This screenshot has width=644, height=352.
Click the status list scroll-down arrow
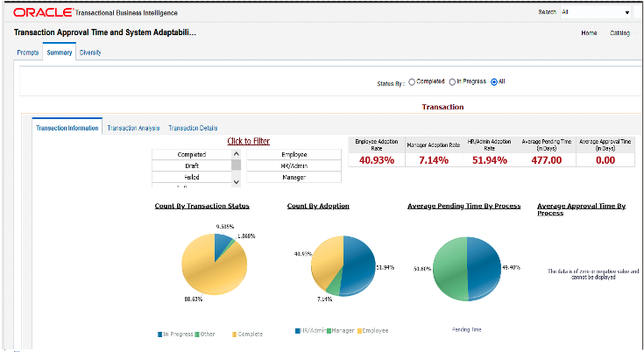click(237, 182)
